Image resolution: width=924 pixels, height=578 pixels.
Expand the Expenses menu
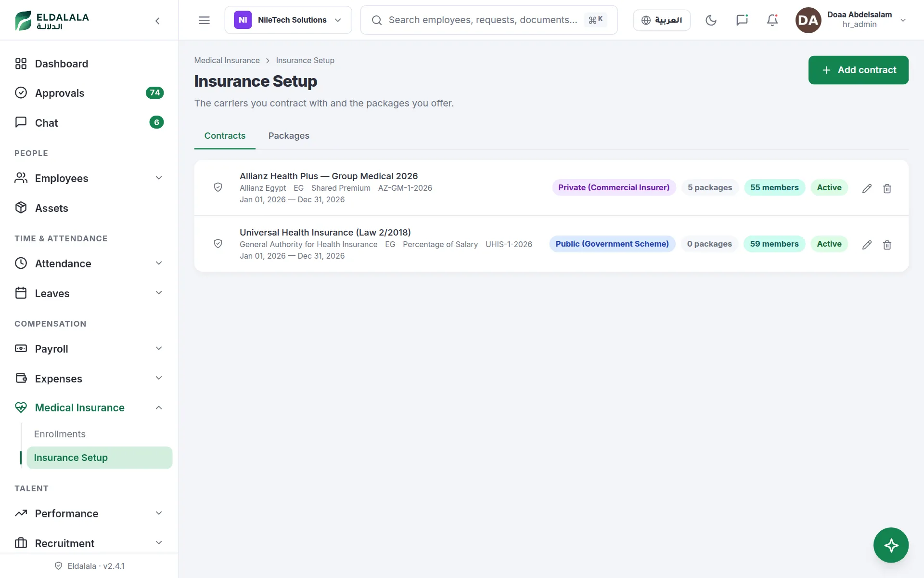coord(89,379)
